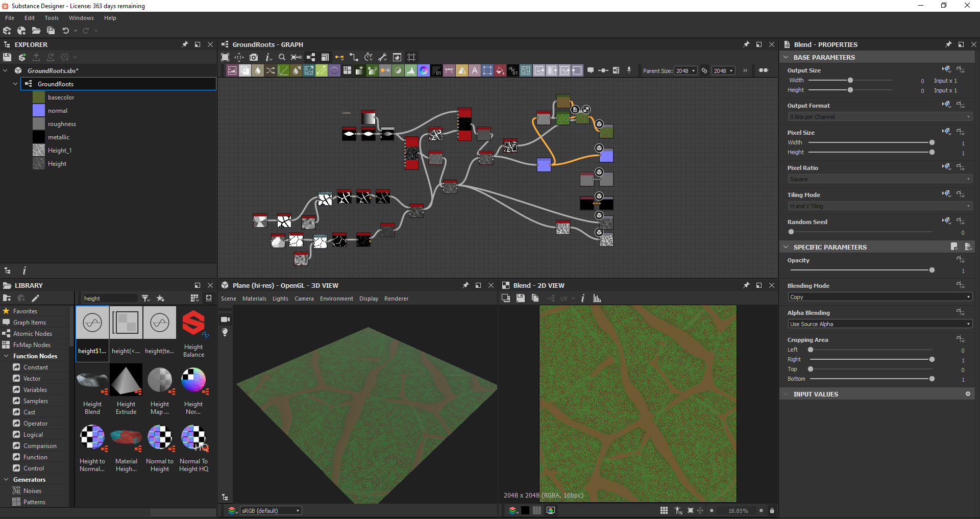Select the roughness output in Explorer
The width and height of the screenshot is (980, 519).
pyautogui.click(x=62, y=124)
